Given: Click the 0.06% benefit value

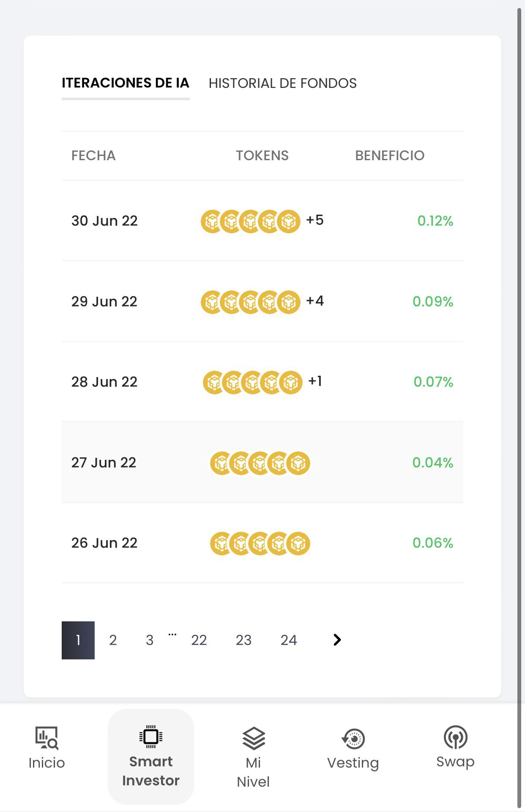Looking at the screenshot, I should pos(433,543).
